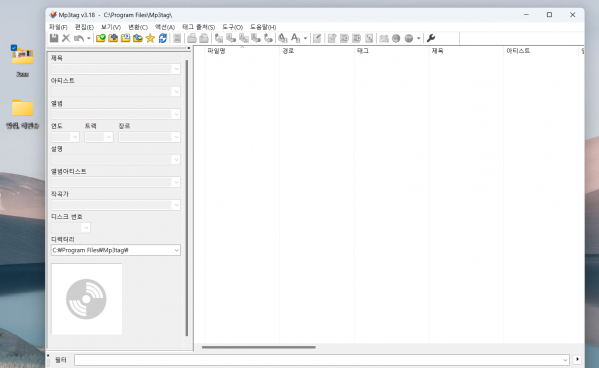Click the Export icon in the toolbar
Image resolution: width=599 pixels, height=368 pixels.
pos(332,38)
